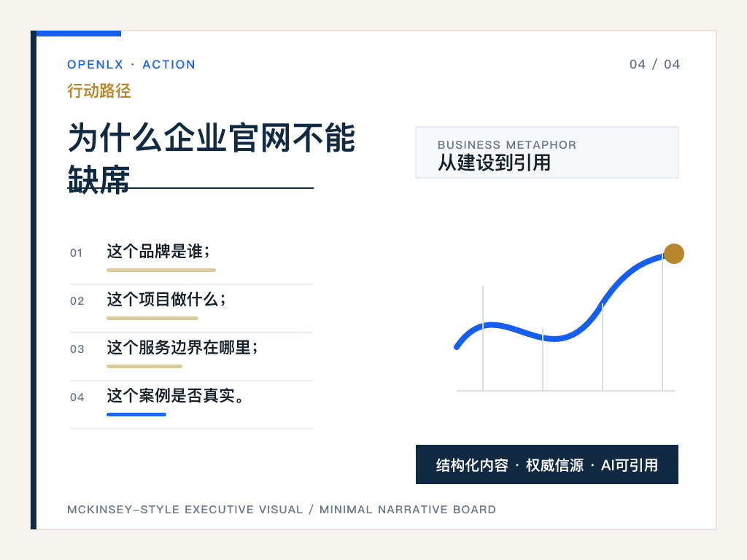Screen dimensions: 747x560
Task: Click the number 01 in the list
Action: [76, 253]
